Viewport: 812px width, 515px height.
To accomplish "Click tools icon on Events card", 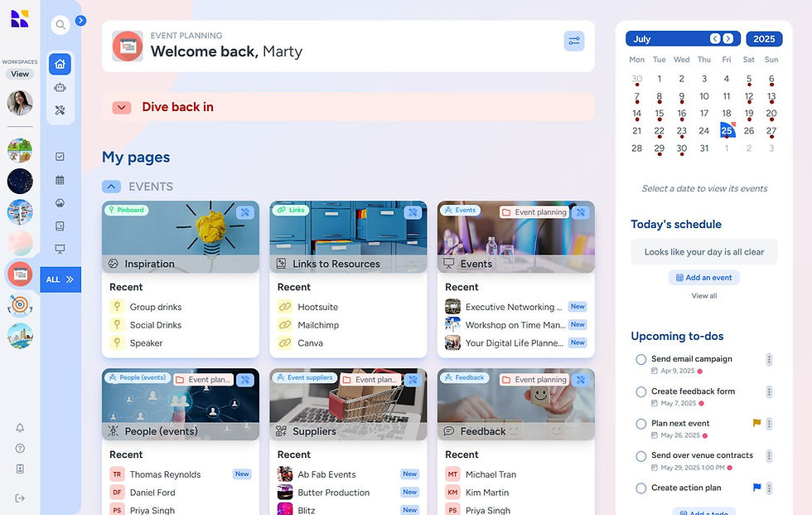I will pos(581,212).
